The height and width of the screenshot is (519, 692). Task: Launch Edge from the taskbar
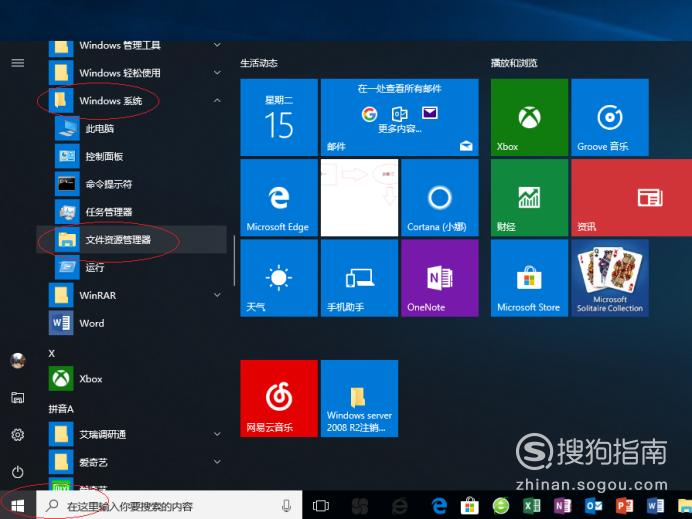click(x=439, y=506)
